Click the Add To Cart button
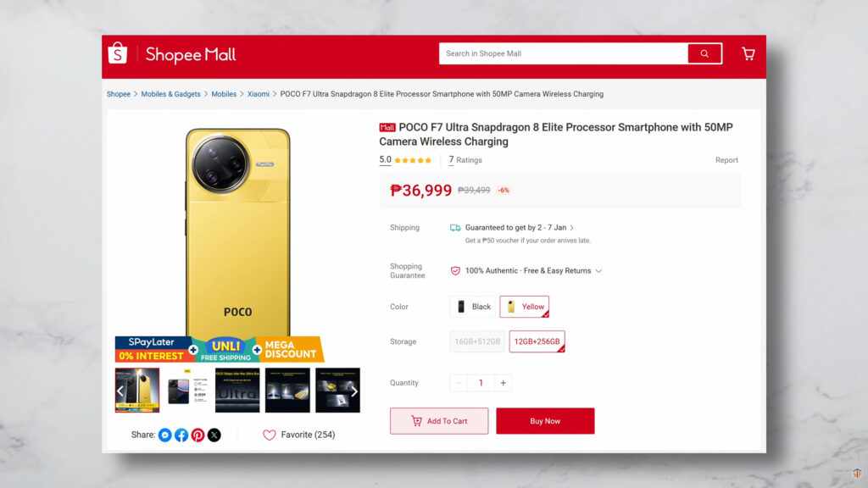868x488 pixels. coord(439,421)
